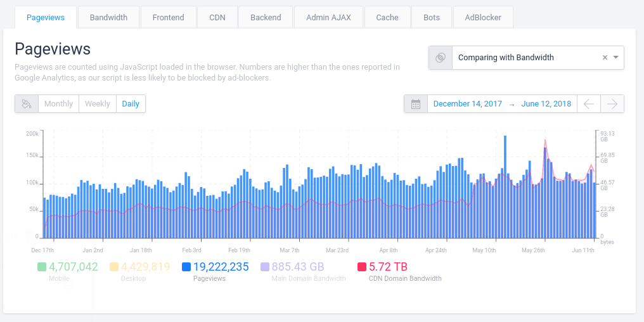Toggle the purple Main Domain Bandwidth swatch
The height and width of the screenshot is (322, 644).
pyautogui.click(x=265, y=267)
